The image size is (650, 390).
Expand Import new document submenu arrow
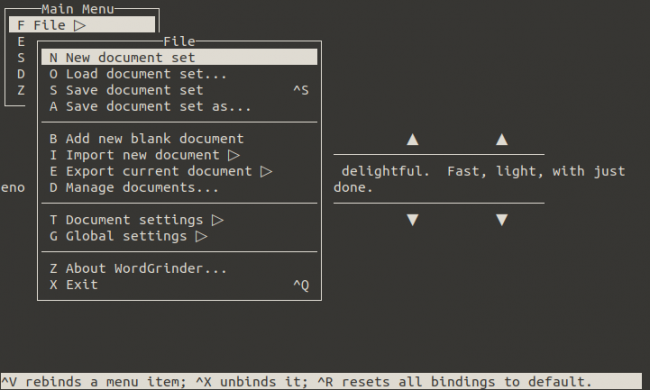click(234, 155)
